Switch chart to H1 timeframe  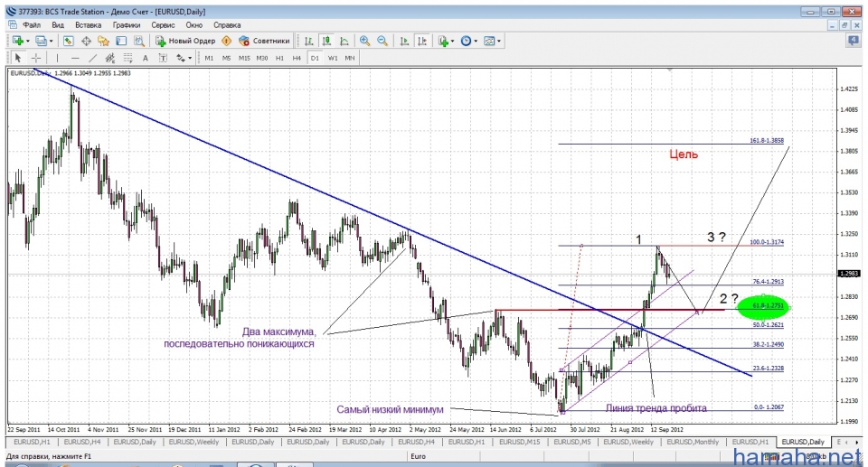(x=279, y=58)
